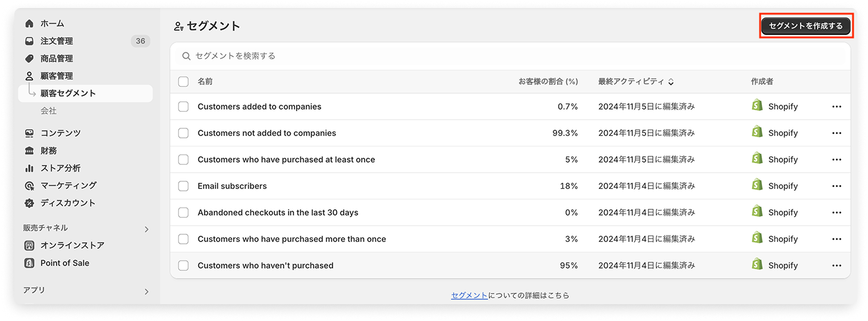The image size is (868, 321).
Task: Check the select-all checkbox beside 名前 header
Action: tap(183, 82)
